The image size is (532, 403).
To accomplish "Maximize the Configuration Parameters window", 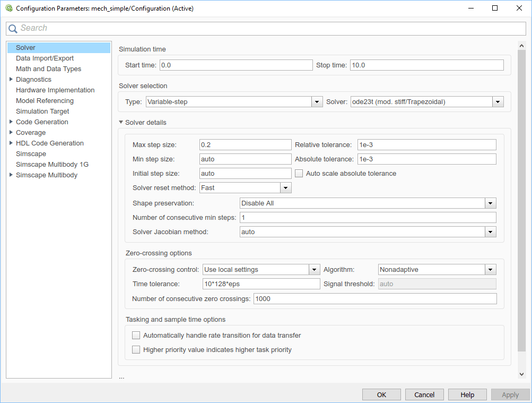I will point(495,8).
